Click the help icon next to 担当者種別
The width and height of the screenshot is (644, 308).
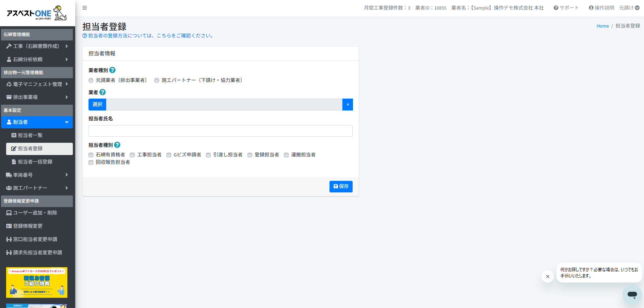[117, 145]
